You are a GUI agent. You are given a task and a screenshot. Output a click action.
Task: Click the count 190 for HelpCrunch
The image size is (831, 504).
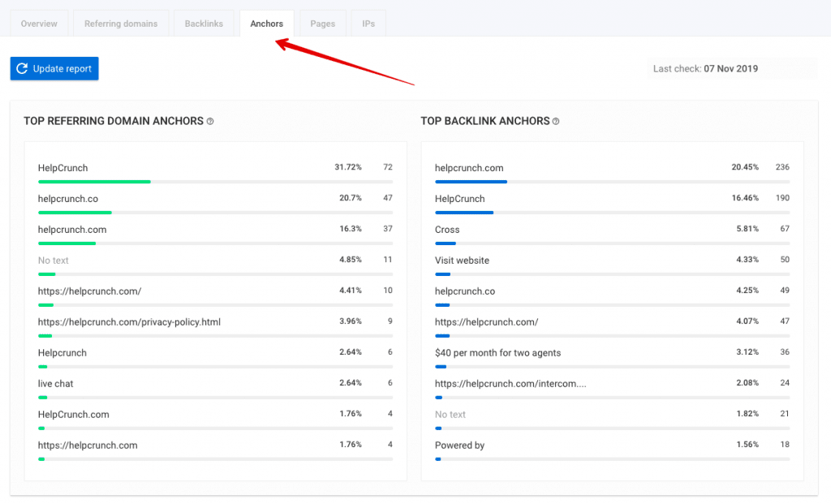click(x=782, y=198)
